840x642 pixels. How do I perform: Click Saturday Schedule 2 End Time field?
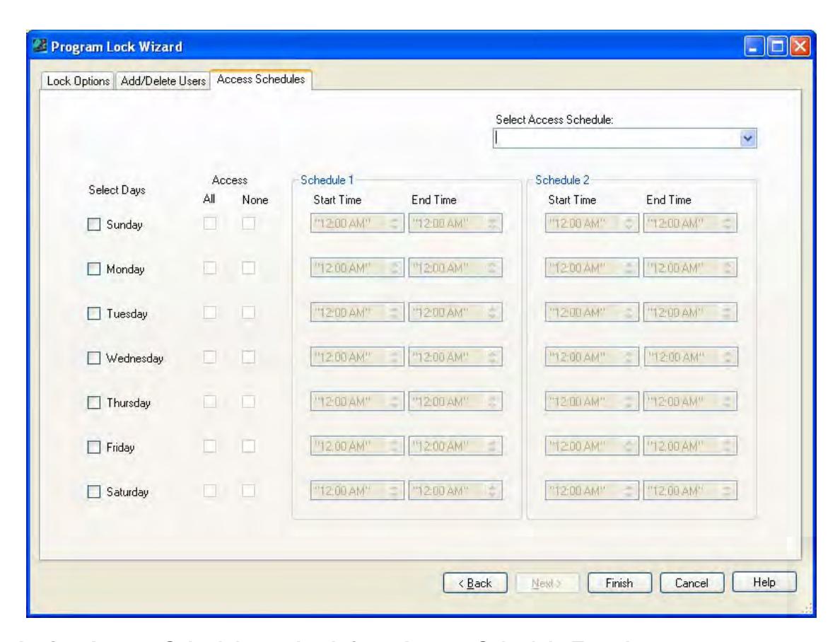690,490
